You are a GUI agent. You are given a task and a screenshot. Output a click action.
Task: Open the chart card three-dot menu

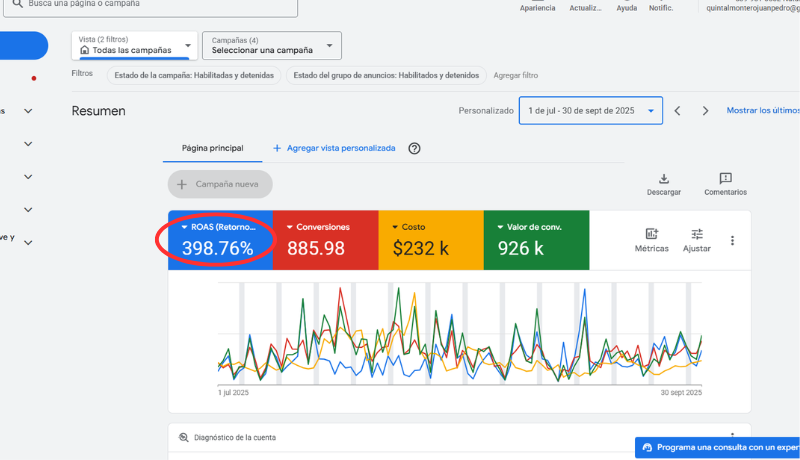coord(732,241)
